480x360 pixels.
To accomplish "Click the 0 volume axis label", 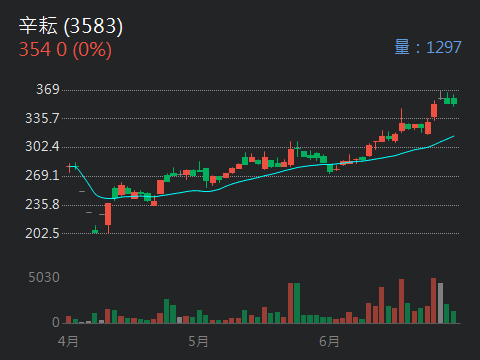I will coord(56,322).
